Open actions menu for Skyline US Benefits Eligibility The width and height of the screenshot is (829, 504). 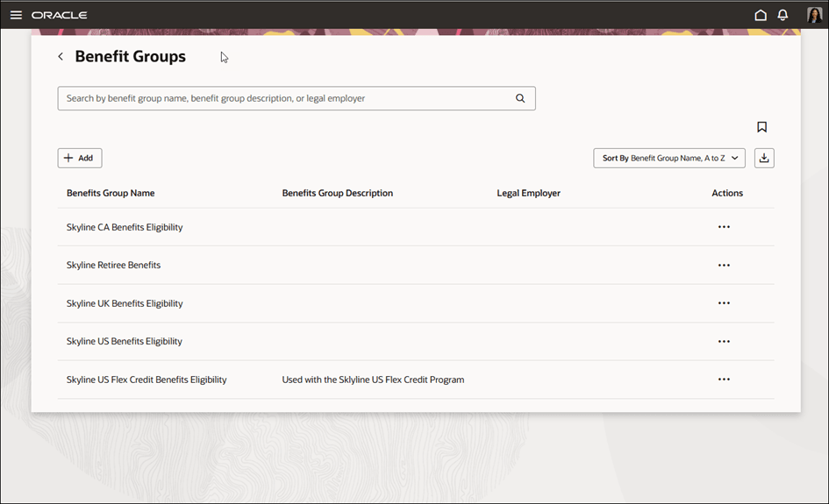click(x=724, y=341)
